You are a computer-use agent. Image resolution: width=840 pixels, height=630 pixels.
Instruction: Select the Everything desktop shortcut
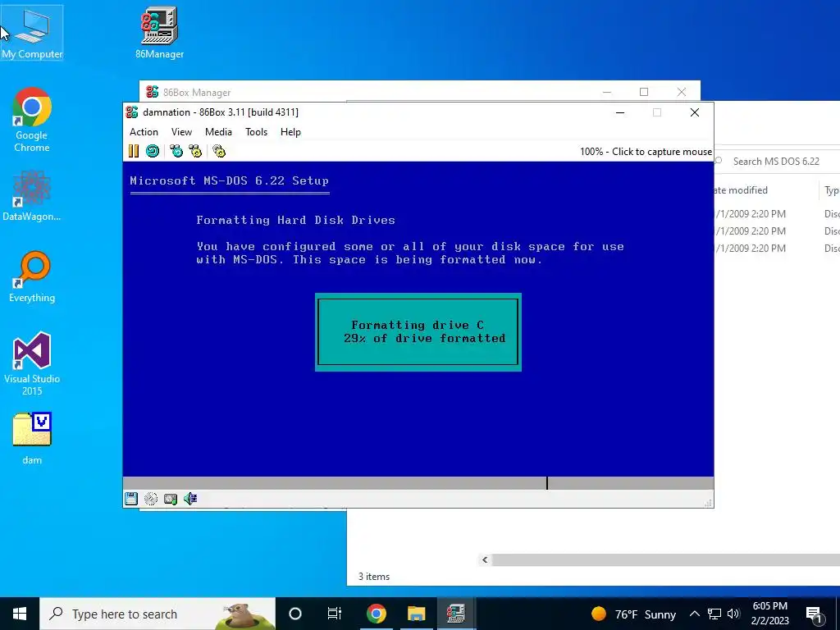tap(32, 277)
